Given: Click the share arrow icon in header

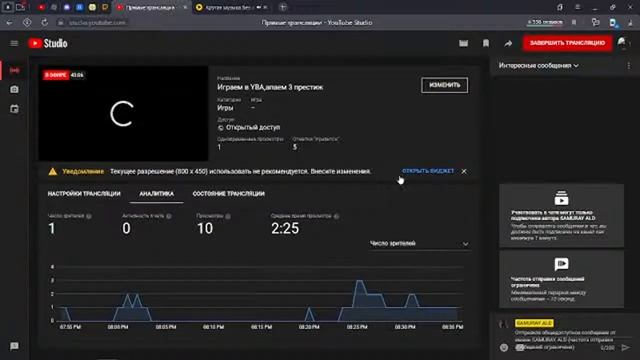Looking at the screenshot, I should click(x=508, y=43).
